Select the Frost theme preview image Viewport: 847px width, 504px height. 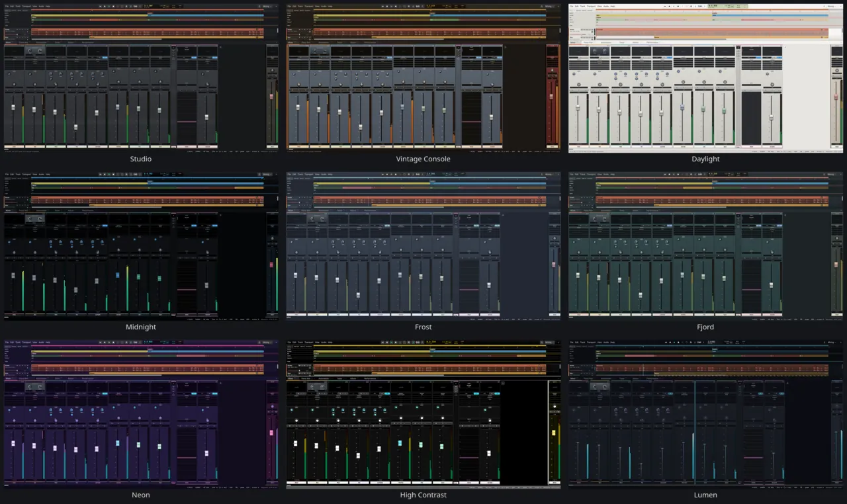click(x=423, y=247)
